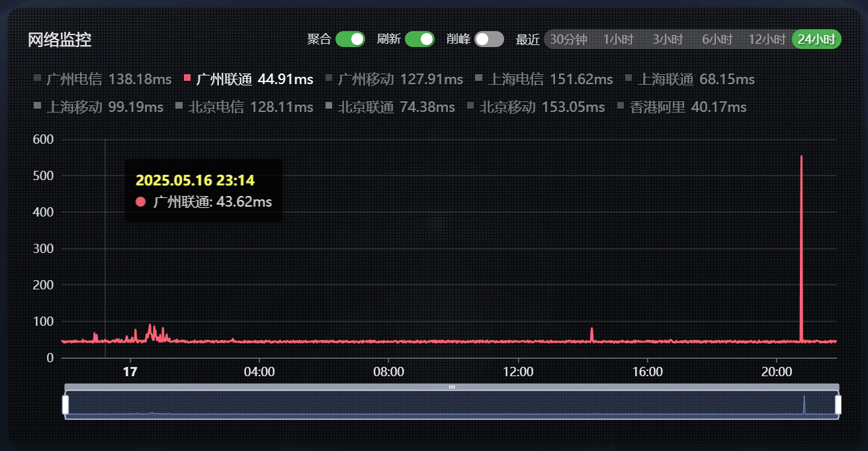The width and height of the screenshot is (868, 451).
Task: Enable the 上海移动 legend entry
Action: (98, 107)
